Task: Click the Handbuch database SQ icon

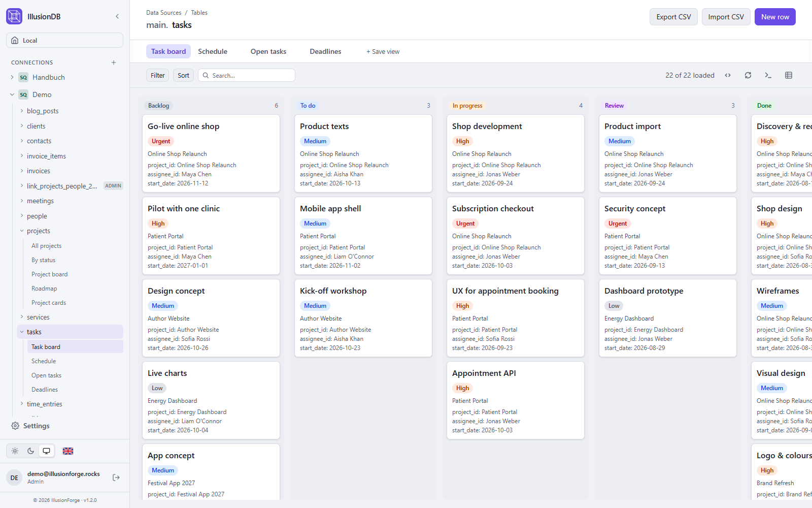Action: pos(23,77)
